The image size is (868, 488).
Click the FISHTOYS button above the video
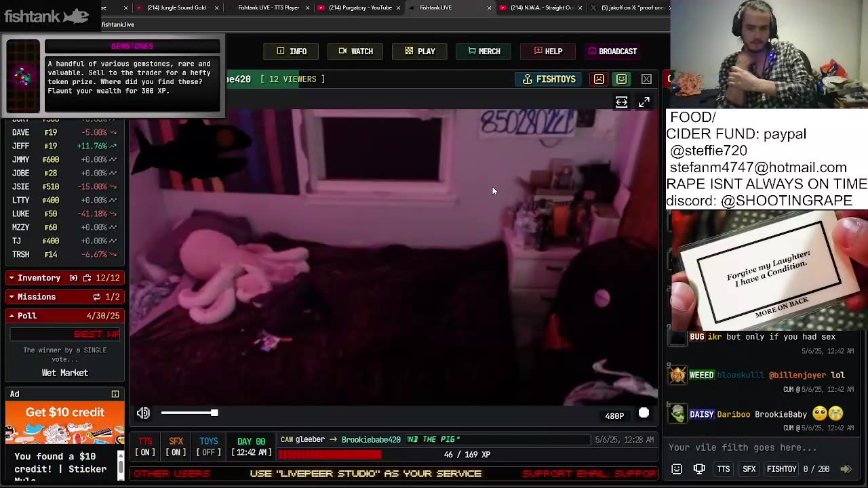pyautogui.click(x=549, y=79)
